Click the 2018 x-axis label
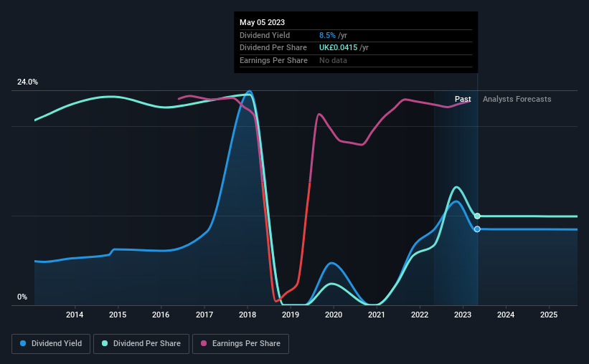This screenshot has width=589, height=364. pyautogui.click(x=248, y=315)
